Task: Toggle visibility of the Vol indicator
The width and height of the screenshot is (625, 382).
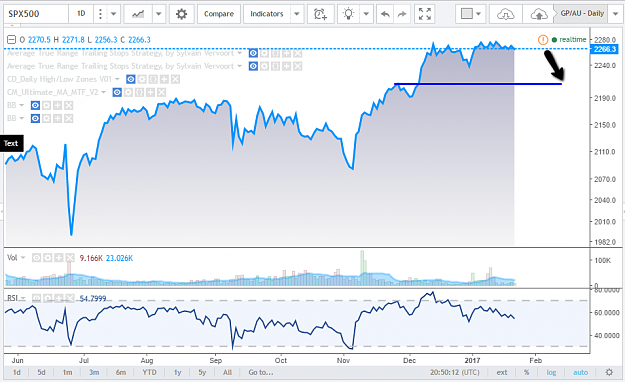Action: [x=36, y=258]
